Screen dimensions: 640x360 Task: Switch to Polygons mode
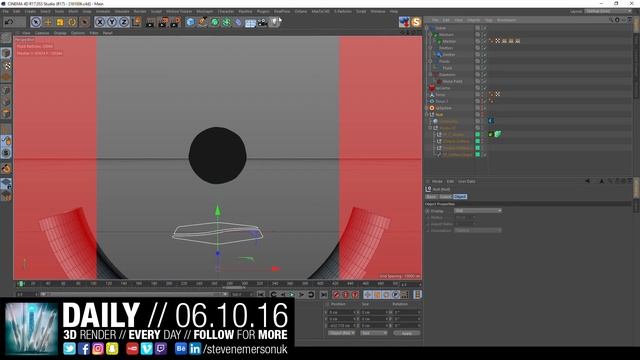(6, 114)
